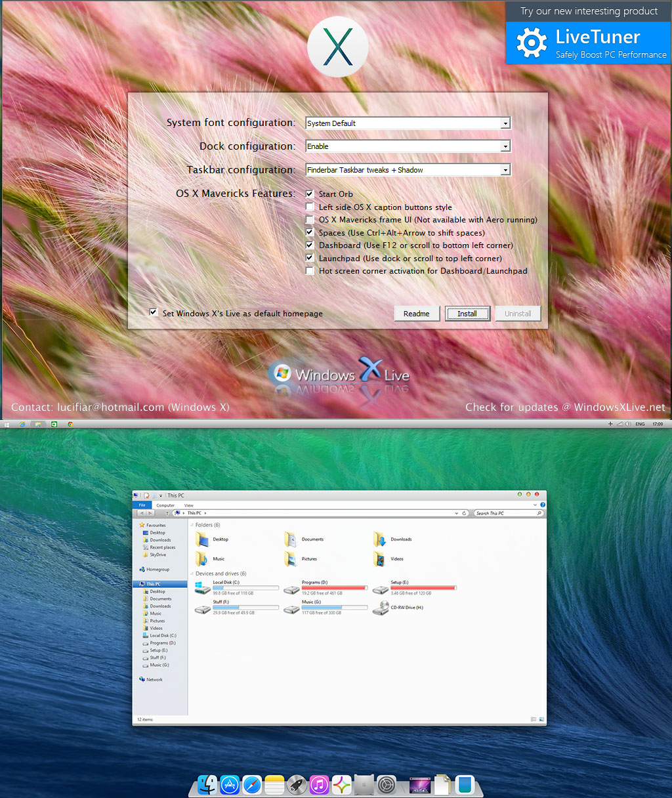
Task: Click the Readme button
Action: click(417, 313)
